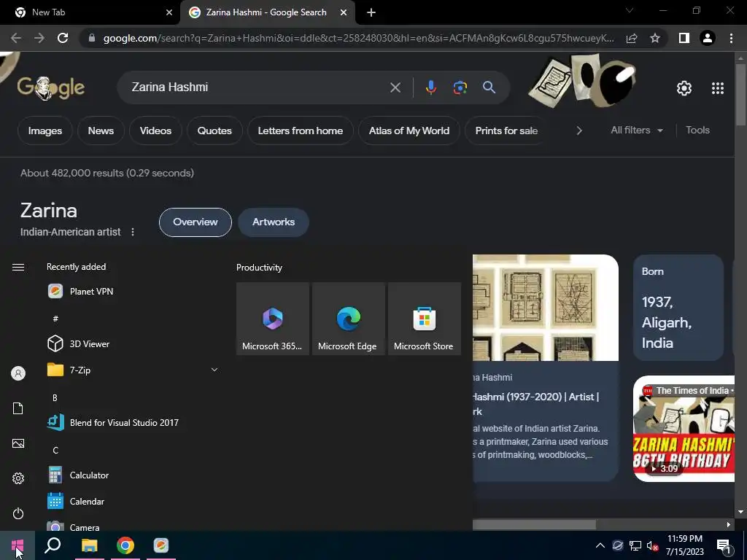Viewport: 747px width, 560px height.
Task: Open search Tools
Action: [x=697, y=130]
